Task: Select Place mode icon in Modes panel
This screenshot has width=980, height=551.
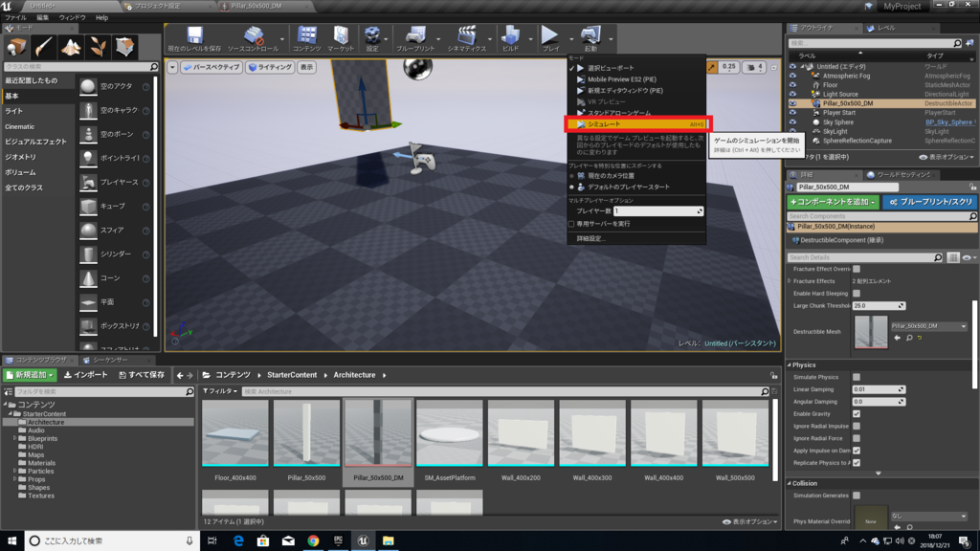Action: 16,46
